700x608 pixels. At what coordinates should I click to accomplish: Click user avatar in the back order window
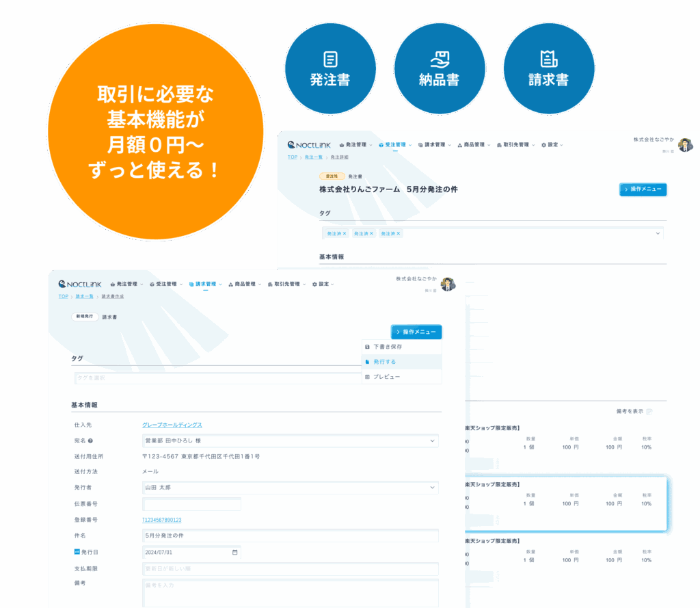tap(685, 145)
